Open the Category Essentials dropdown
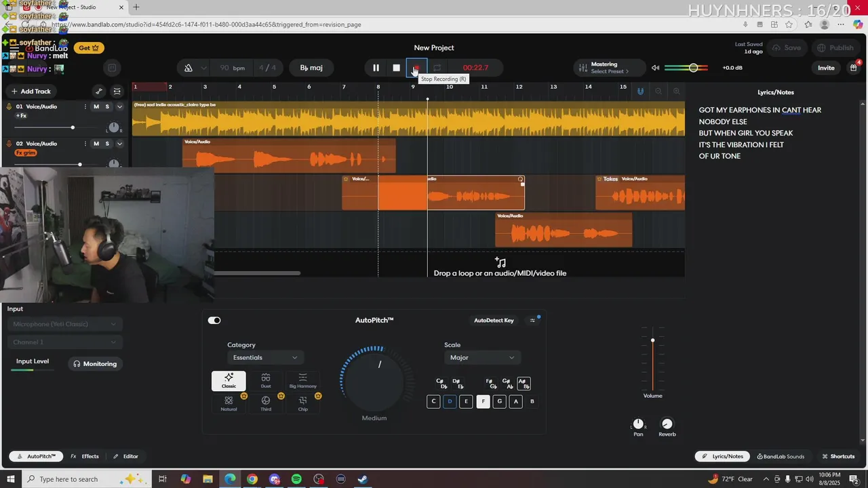 click(x=265, y=358)
